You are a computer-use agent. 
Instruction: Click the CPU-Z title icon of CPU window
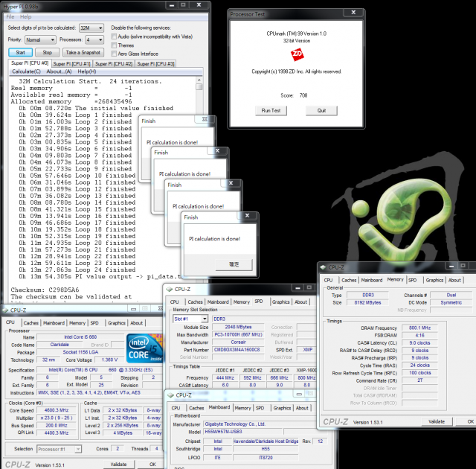(x=5, y=310)
